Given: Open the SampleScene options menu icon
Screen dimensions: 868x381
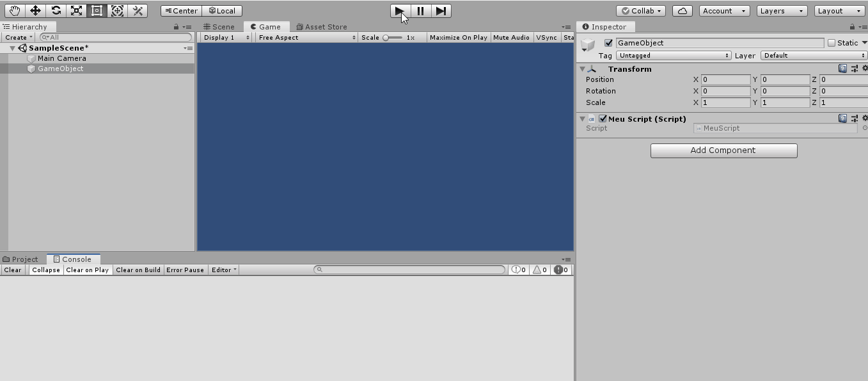Looking at the screenshot, I should click(188, 48).
